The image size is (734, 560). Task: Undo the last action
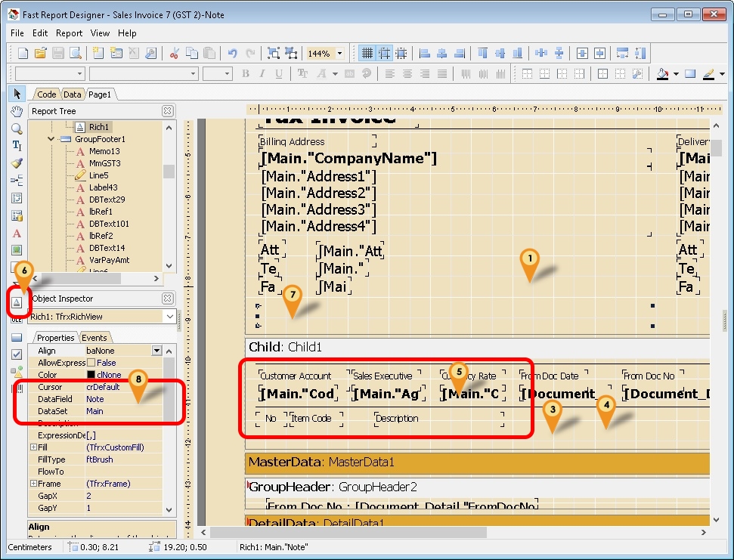tap(233, 53)
